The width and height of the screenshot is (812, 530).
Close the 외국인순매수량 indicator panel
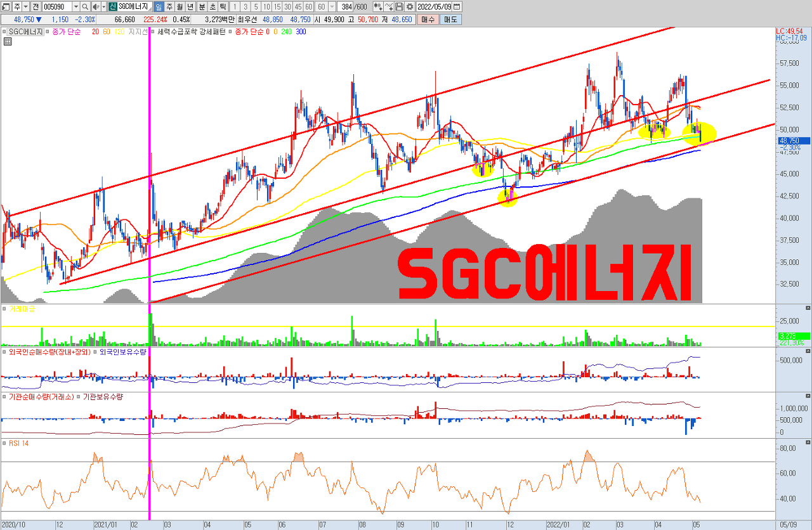coord(808,351)
